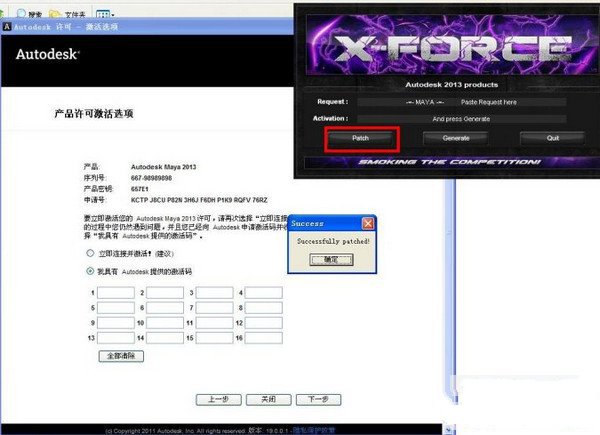
Task: Close the Success dialog with the red X
Action: [x=368, y=223]
